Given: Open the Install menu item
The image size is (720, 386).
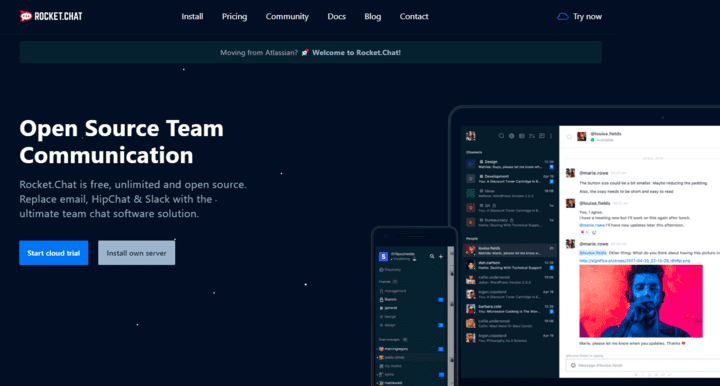Looking at the screenshot, I should point(192,17).
